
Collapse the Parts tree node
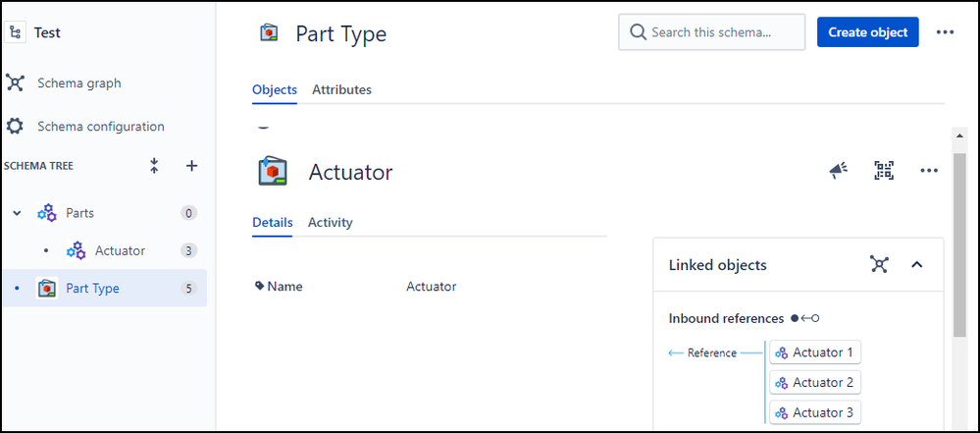pos(18,213)
